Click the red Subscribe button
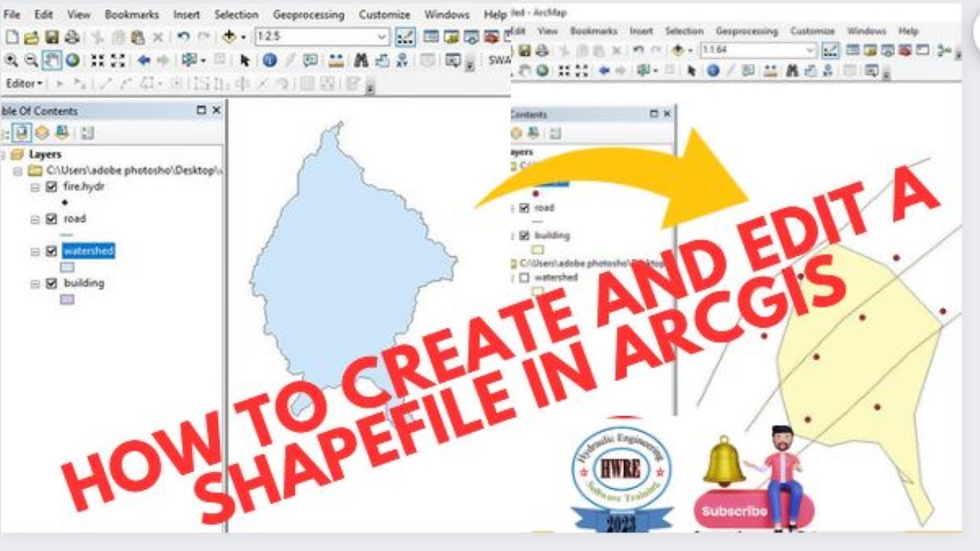980x551 pixels. (x=753, y=510)
